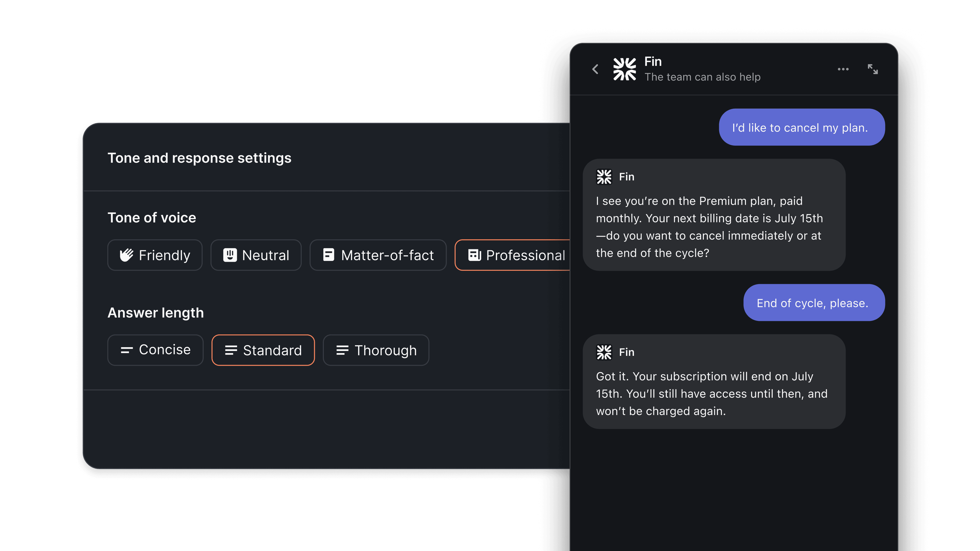Viewport: 980px width, 551px height.
Task: Select the Friendly tone of voice
Action: (155, 255)
